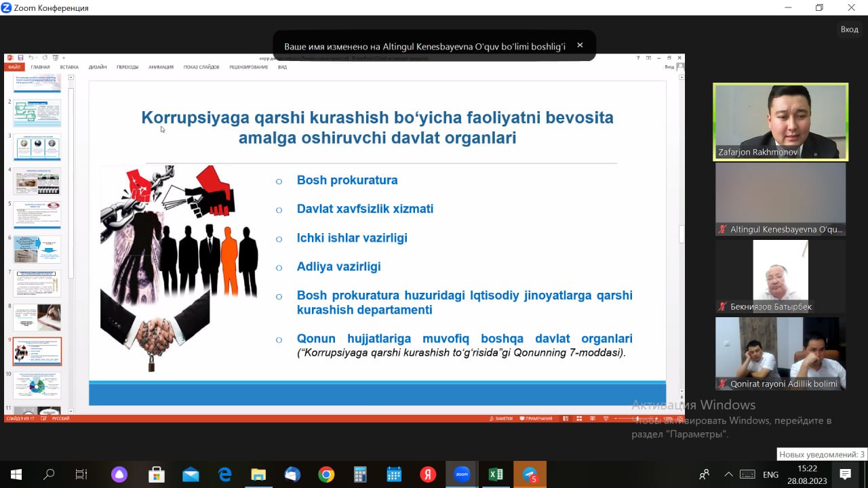Open Task View on the taskbar
This screenshot has height=488, width=868.
(81, 474)
